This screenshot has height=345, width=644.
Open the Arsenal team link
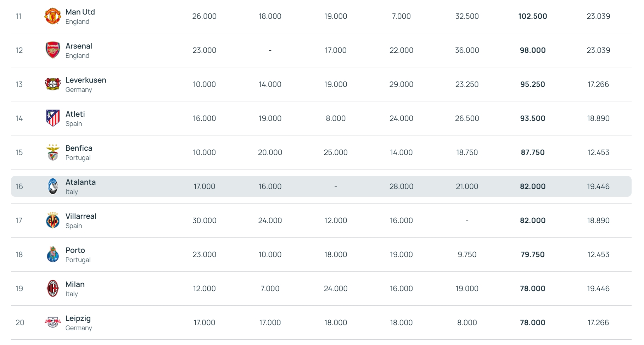click(79, 46)
